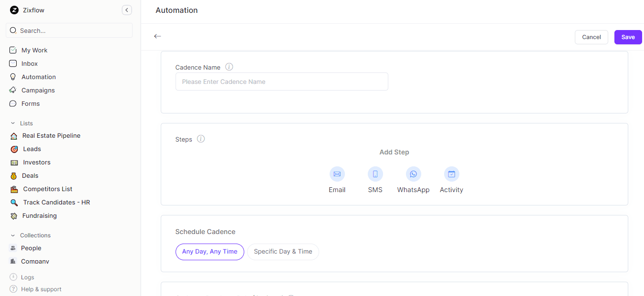Save the cadence
The height and width of the screenshot is (296, 644).
[x=628, y=37]
